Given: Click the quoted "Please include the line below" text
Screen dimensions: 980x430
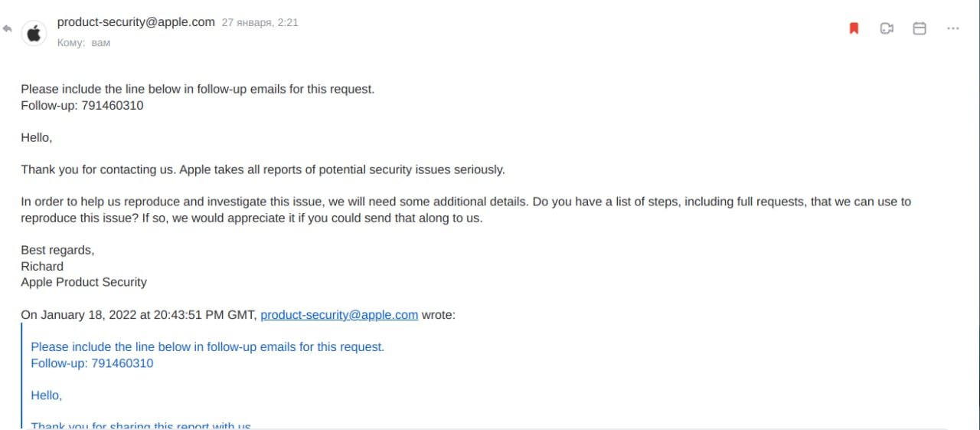Looking at the screenshot, I should 207,347.
